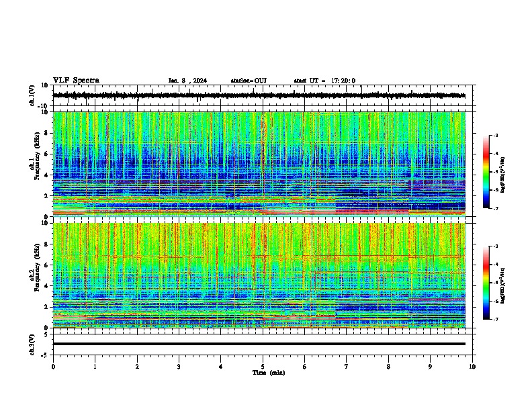This screenshot has height=411, width=532.
Task: Click the ch.3 black voltage trace
Action: tap(259, 344)
